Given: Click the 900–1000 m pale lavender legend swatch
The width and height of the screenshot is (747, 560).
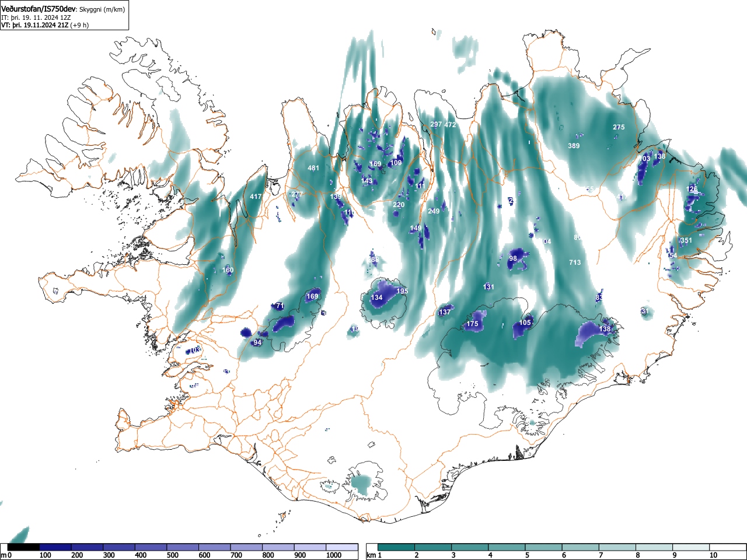Looking at the screenshot, I should 310,547.
